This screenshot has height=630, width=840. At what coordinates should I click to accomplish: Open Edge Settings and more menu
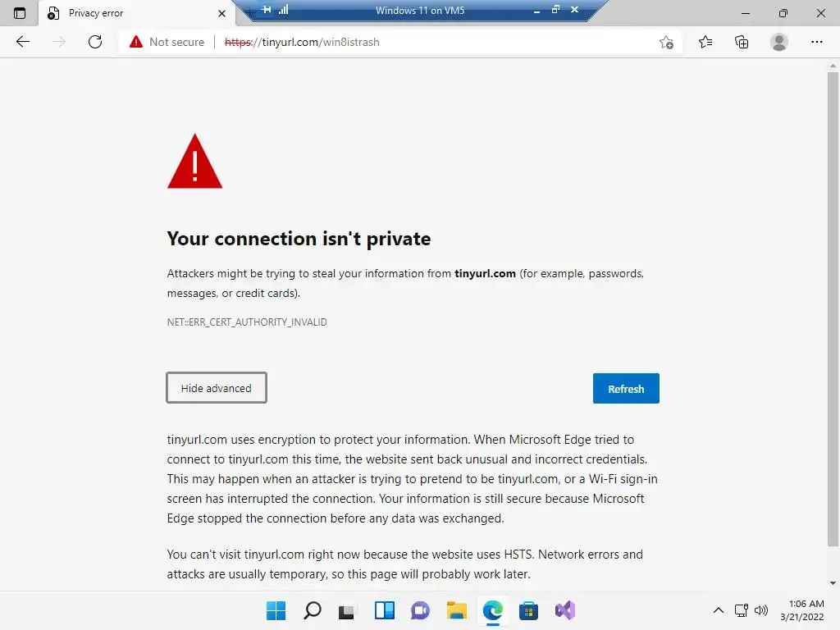[817, 42]
